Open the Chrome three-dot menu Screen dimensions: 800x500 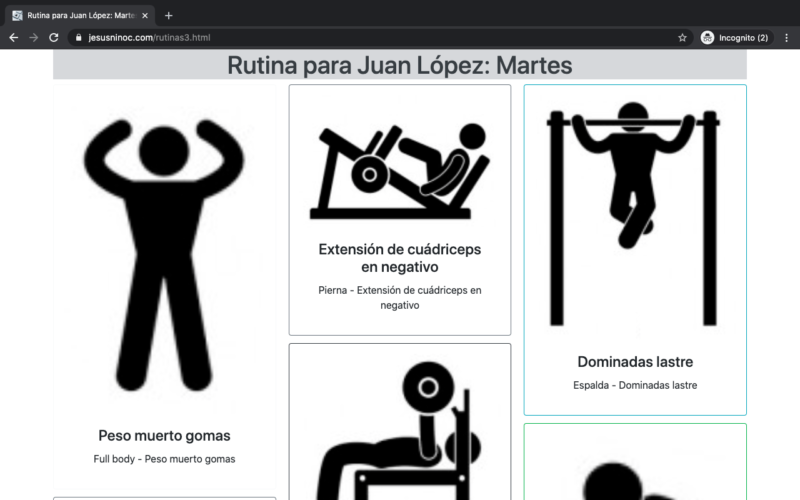click(x=786, y=37)
